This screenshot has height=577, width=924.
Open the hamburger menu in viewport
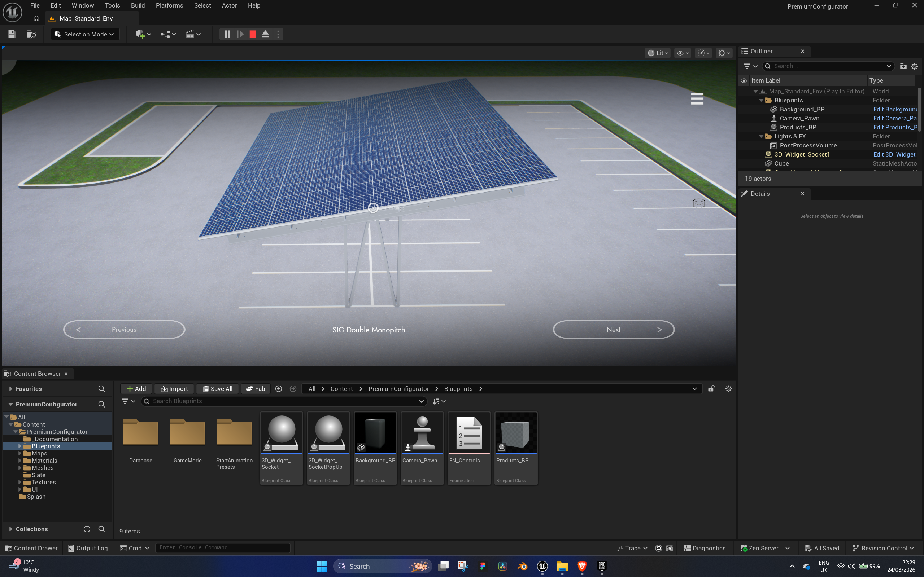697,98
